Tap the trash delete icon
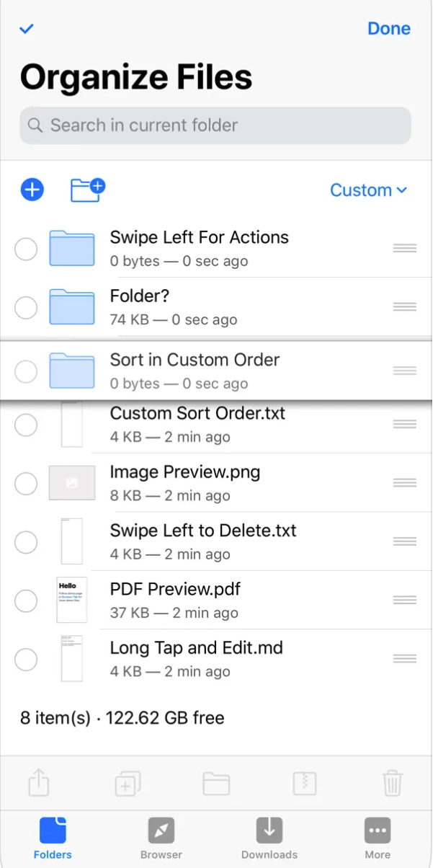Viewport: 438px width, 868px height. point(392,783)
